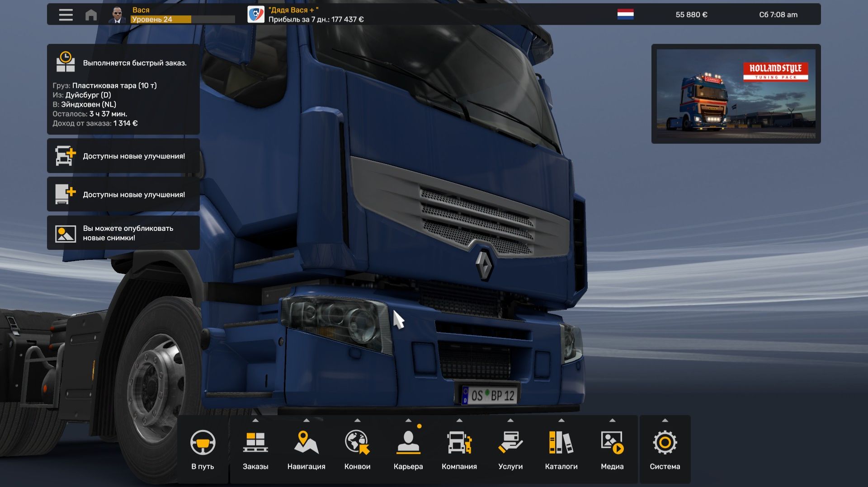Screen dimensions: 868x487
Task: Click the steering wheel Drive icon
Action: [203, 442]
